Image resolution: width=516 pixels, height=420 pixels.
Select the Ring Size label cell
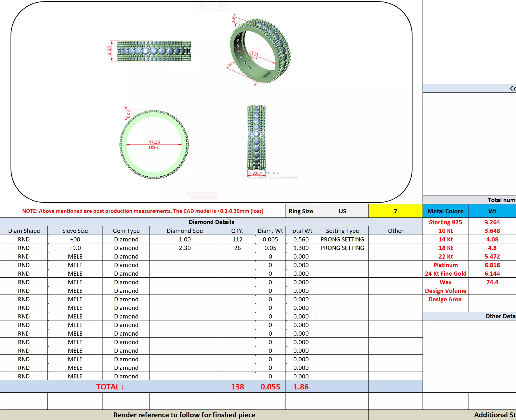click(x=301, y=211)
